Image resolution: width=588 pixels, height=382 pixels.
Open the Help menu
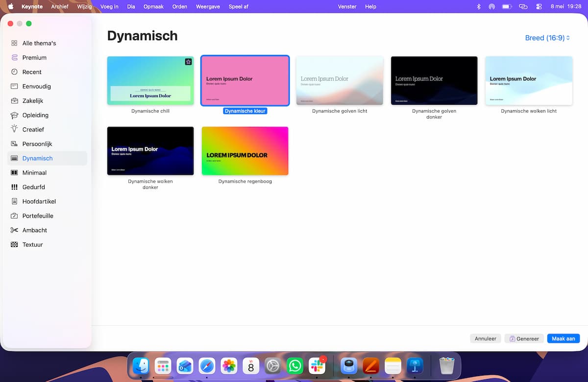click(x=371, y=6)
